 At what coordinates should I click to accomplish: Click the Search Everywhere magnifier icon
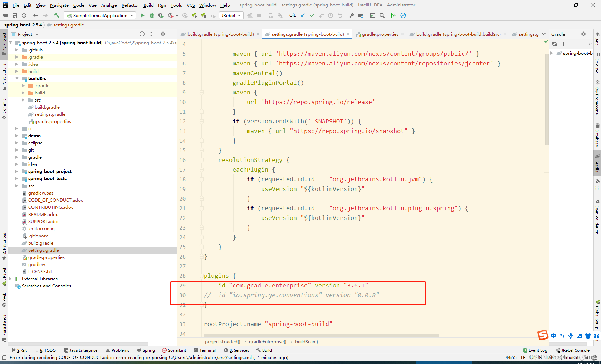tap(382, 15)
